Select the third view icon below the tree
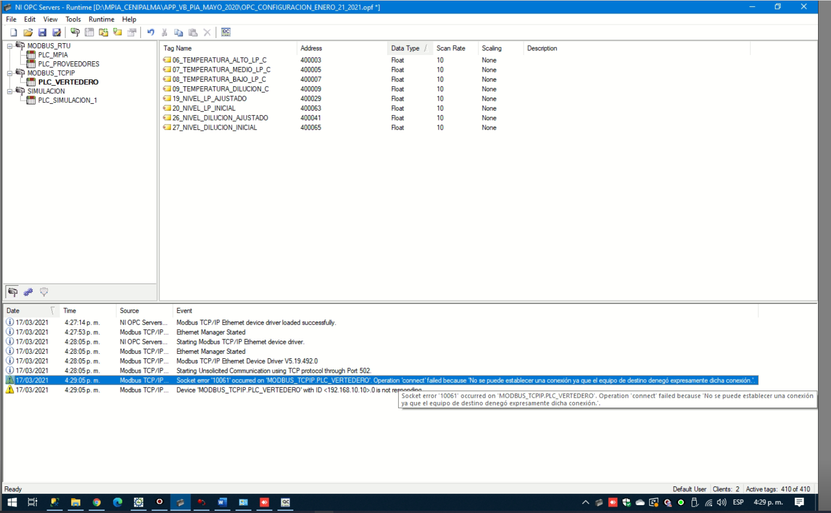Image resolution: width=831 pixels, height=513 pixels. pos(44,291)
